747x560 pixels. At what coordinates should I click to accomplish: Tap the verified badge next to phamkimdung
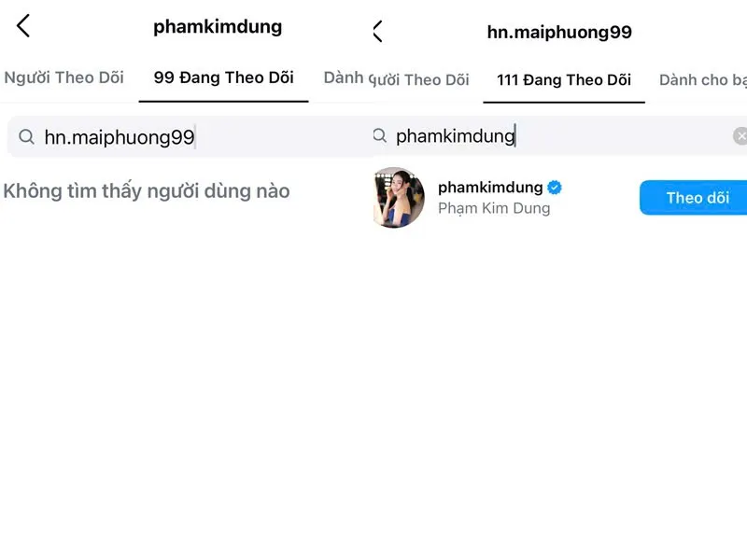point(555,188)
